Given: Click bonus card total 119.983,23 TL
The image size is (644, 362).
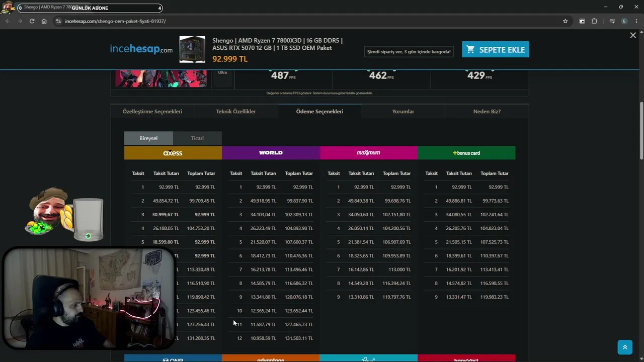Looking at the screenshot, I should (x=495, y=297).
